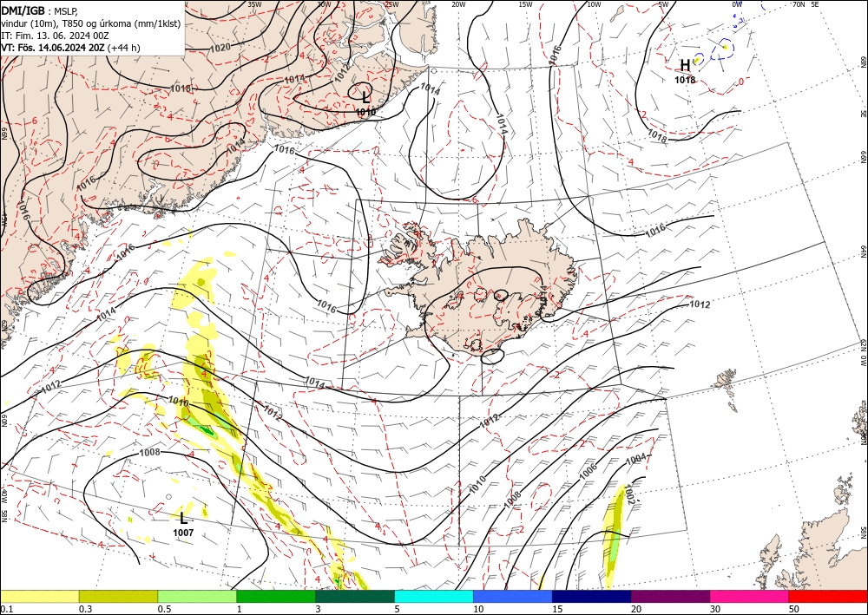Select the legend value 15
This screenshot has width=868, height=615.
click(557, 609)
